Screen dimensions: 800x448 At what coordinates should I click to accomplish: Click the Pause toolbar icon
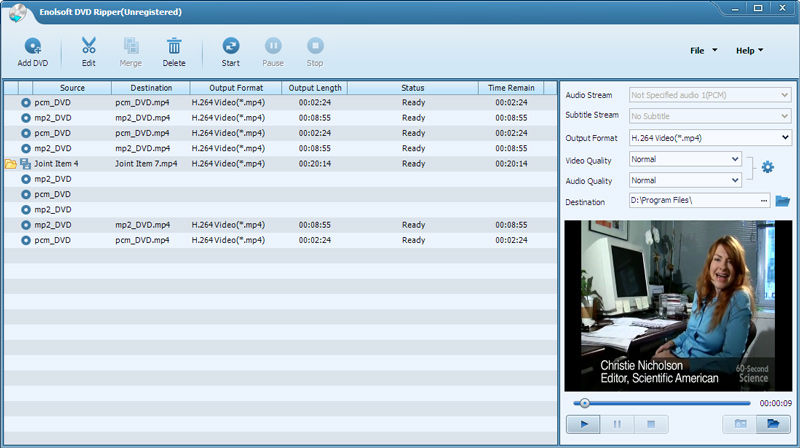[x=273, y=52]
